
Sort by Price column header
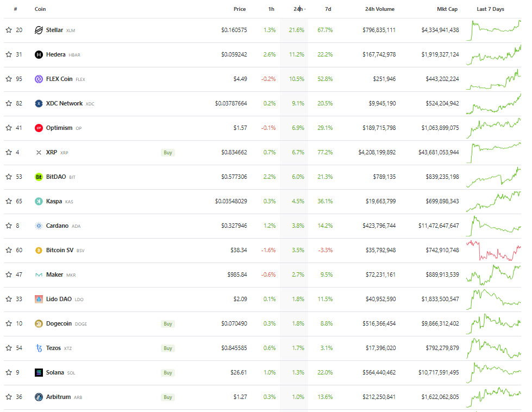[240, 9]
